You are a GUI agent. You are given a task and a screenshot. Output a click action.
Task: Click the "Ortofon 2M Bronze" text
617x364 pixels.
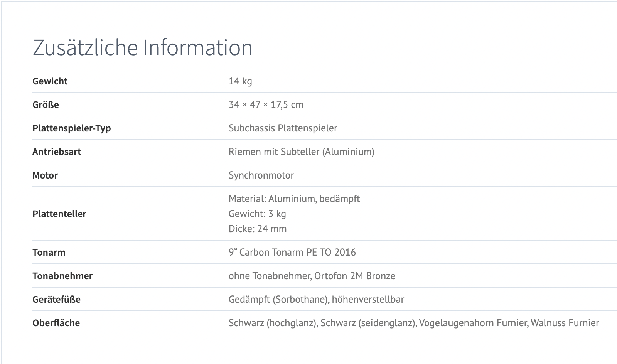point(354,276)
